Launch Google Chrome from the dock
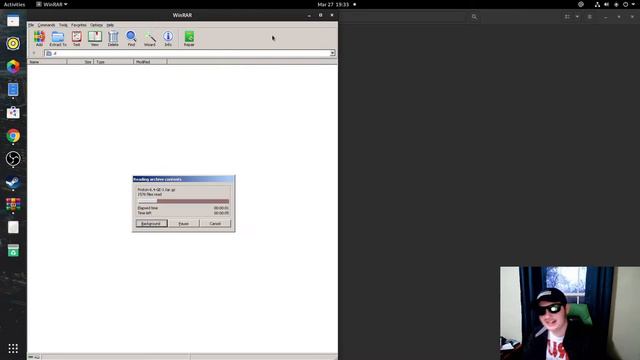 (x=13, y=136)
